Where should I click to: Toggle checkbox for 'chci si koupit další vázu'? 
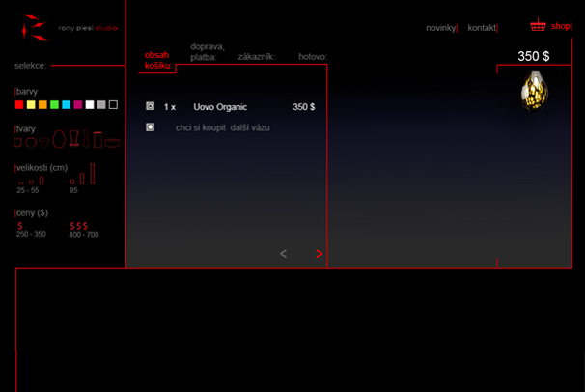pyautogui.click(x=150, y=127)
